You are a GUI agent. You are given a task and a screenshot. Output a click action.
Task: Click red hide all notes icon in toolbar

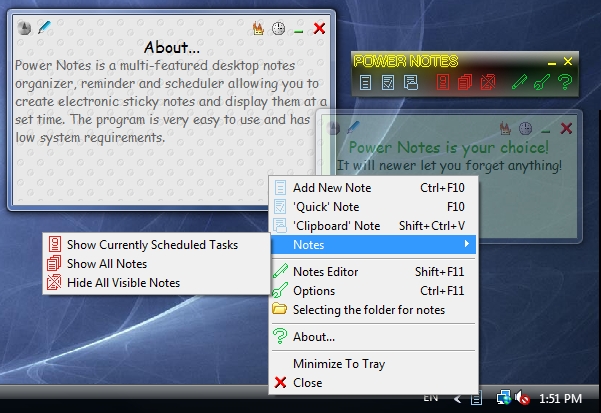click(488, 82)
